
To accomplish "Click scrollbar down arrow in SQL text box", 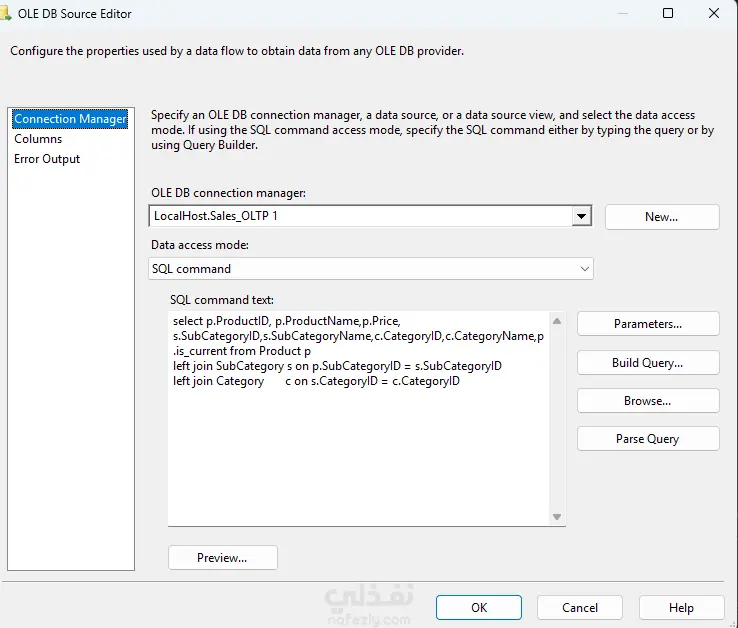I will coord(557,517).
